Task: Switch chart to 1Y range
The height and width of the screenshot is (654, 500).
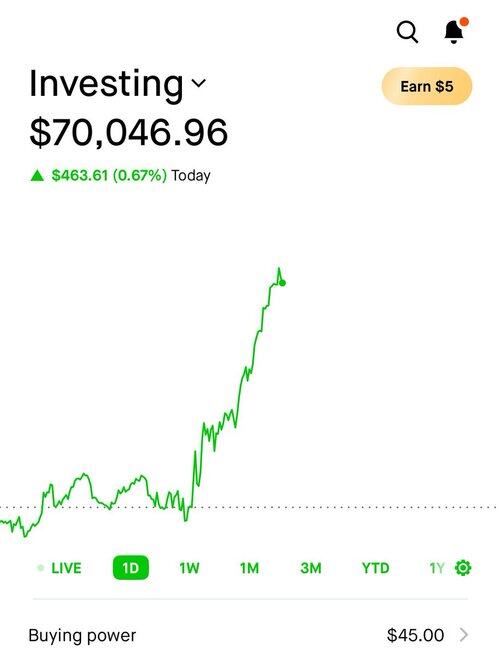Action: coord(437,568)
